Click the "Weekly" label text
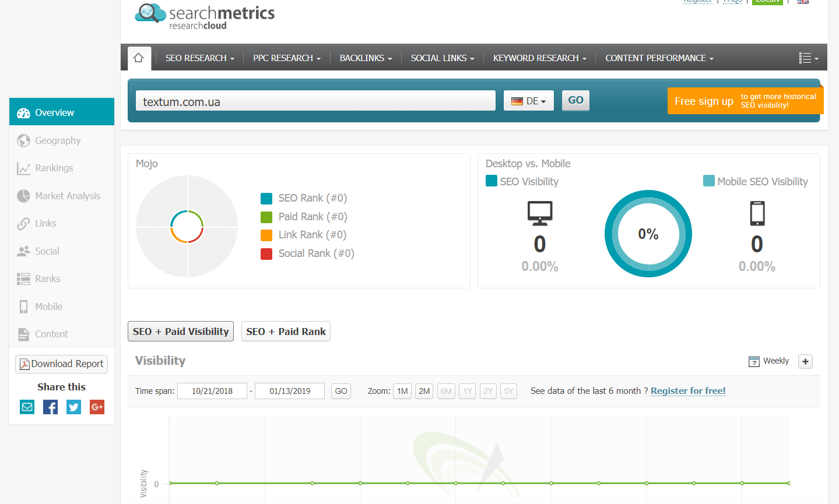 pyautogui.click(x=776, y=361)
